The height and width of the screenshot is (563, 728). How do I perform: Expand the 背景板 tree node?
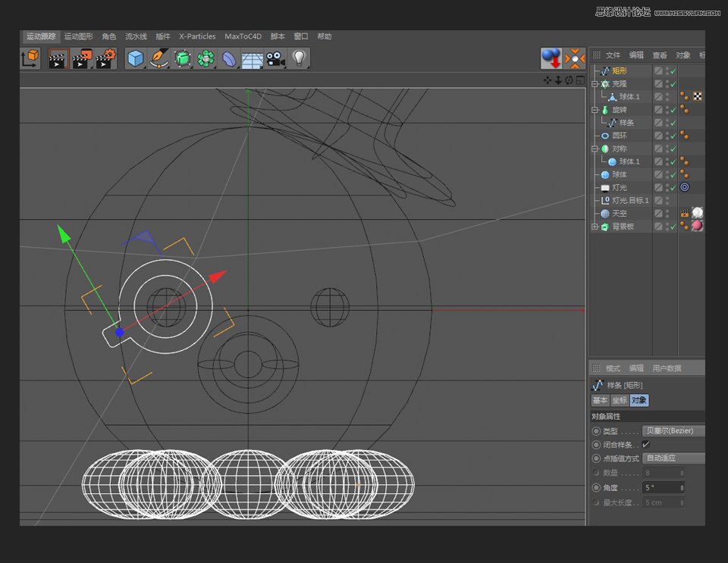point(595,227)
